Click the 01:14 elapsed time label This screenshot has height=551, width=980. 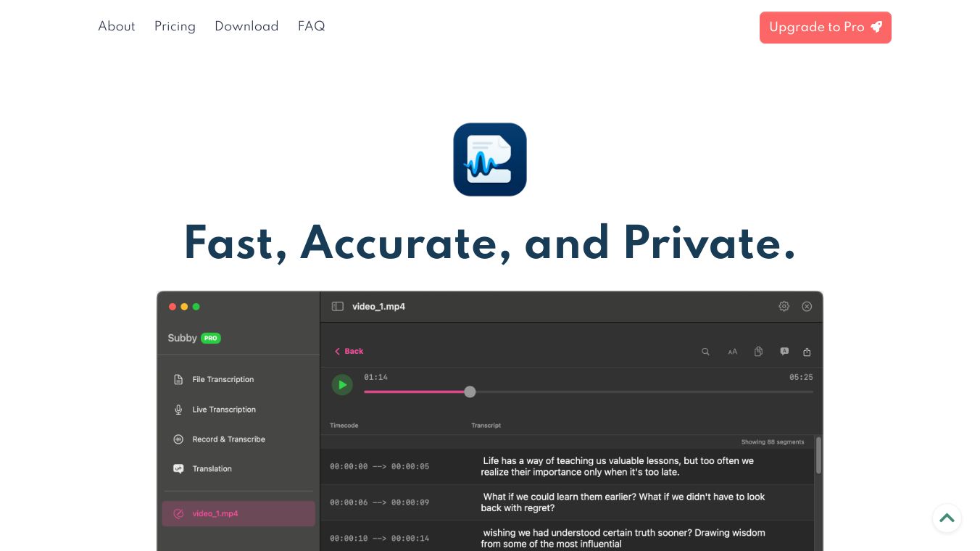tap(375, 377)
